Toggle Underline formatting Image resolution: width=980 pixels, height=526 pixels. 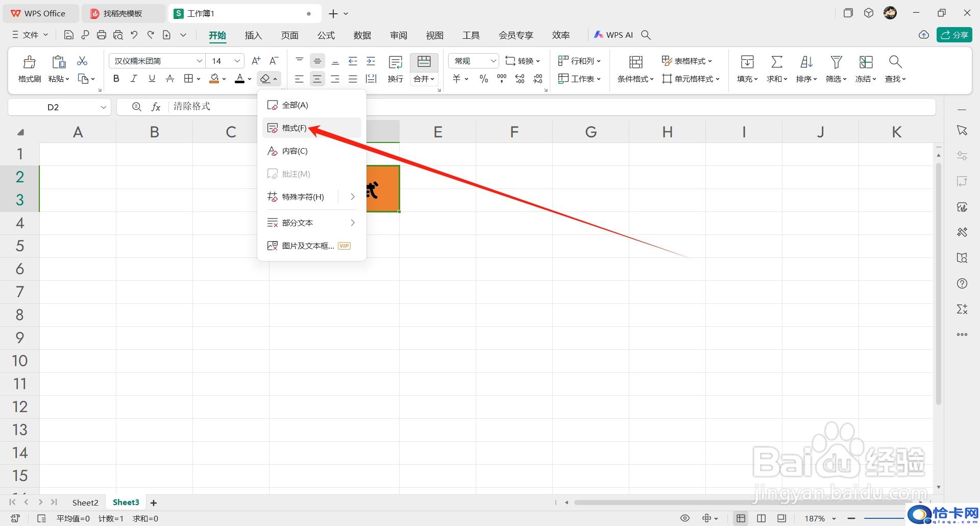(152, 79)
